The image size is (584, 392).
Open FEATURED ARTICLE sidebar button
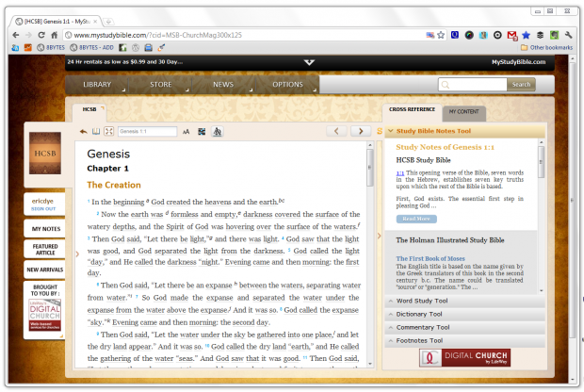click(x=45, y=250)
